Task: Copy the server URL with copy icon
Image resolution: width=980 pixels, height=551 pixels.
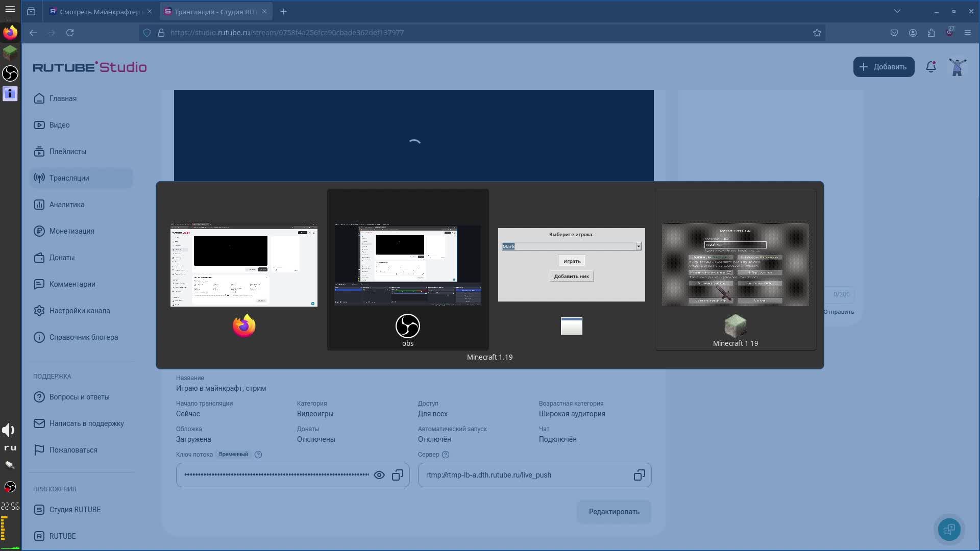Action: click(639, 475)
